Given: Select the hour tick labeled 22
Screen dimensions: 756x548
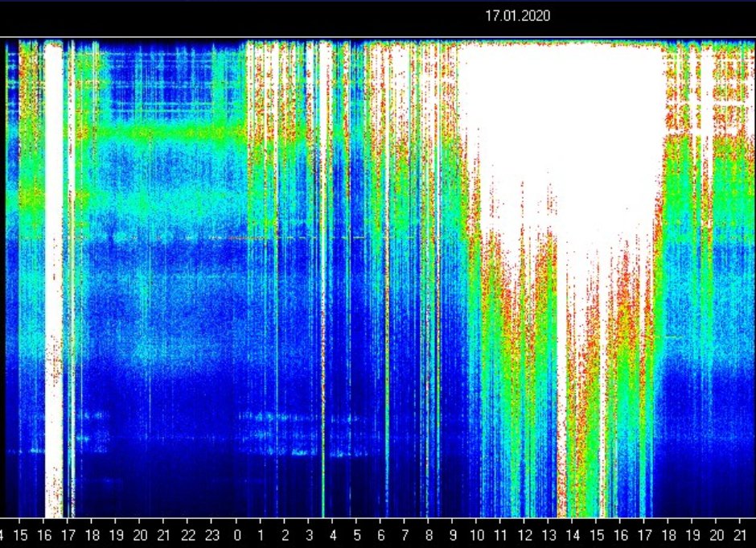Looking at the screenshot, I should (x=188, y=535).
